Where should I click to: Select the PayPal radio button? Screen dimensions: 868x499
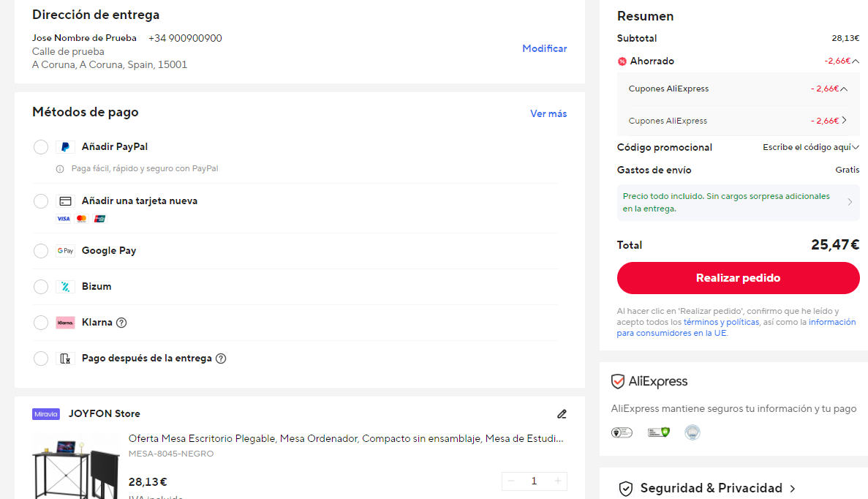pos(41,147)
